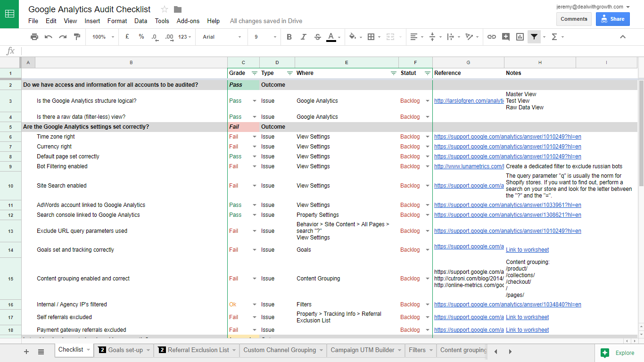Open the Insert menu
Viewport: 644px width, 362px height.
tap(92, 21)
